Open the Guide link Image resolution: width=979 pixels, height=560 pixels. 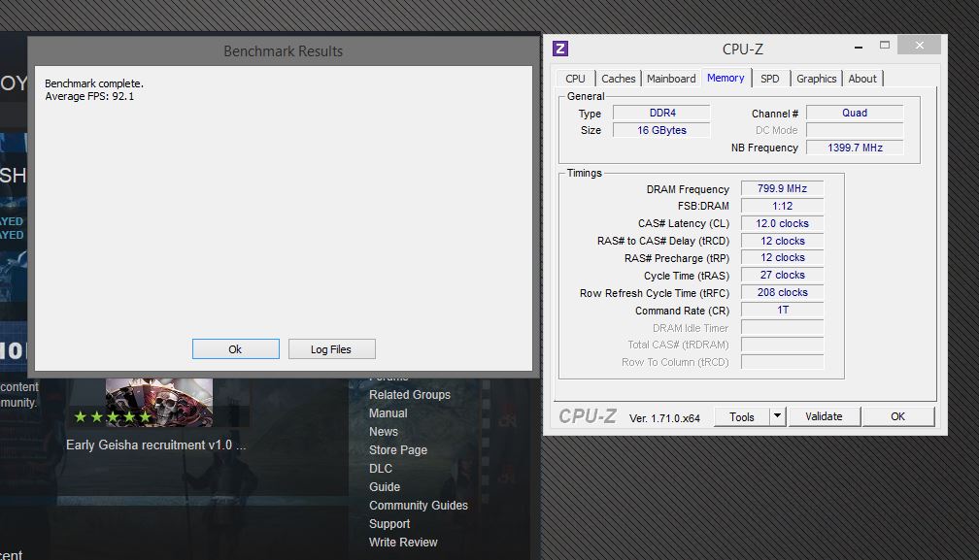(x=384, y=487)
